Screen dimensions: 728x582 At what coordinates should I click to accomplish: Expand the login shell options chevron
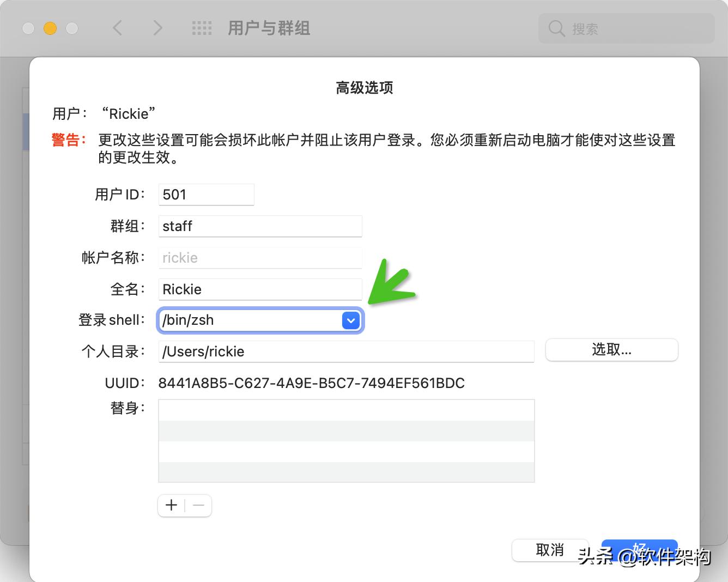350,320
